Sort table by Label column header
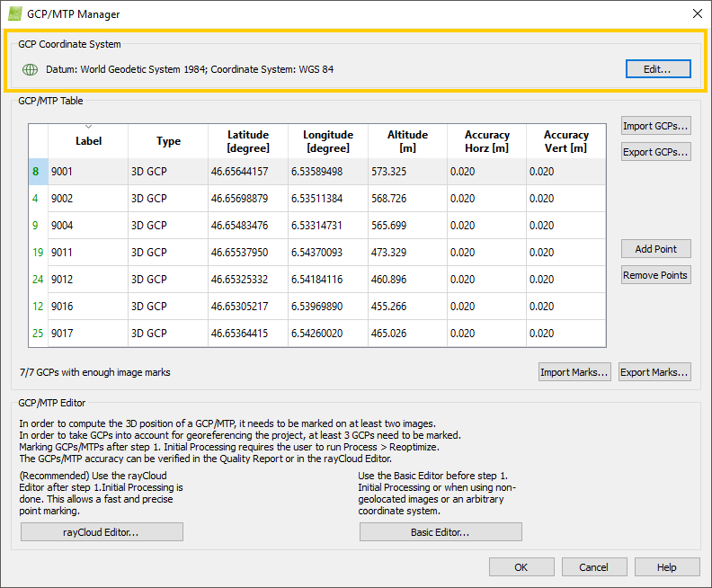 88,141
